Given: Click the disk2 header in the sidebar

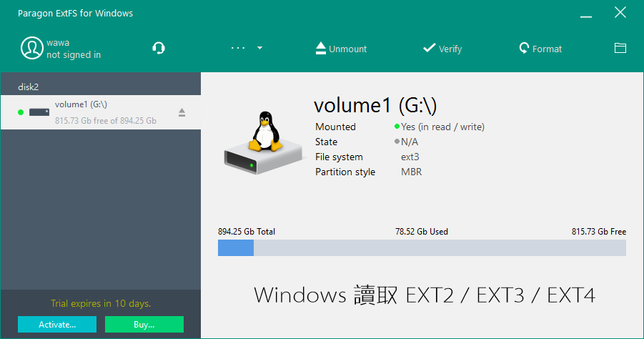Looking at the screenshot, I should [29, 87].
